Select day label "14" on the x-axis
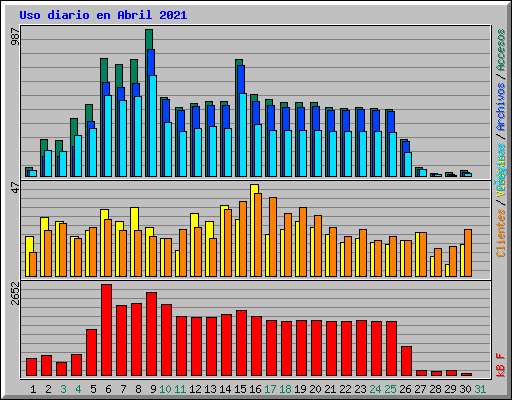The width and height of the screenshot is (512, 400). pos(225,389)
